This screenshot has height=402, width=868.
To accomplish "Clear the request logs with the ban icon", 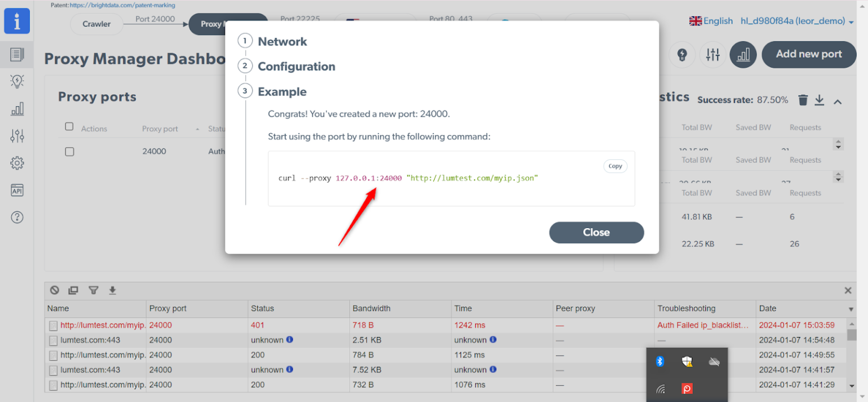I will tap(54, 290).
